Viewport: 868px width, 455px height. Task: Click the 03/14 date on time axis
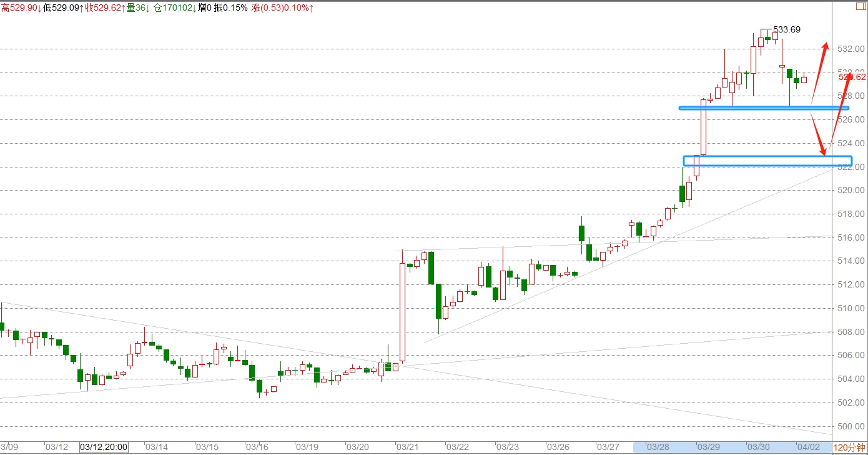(x=156, y=447)
